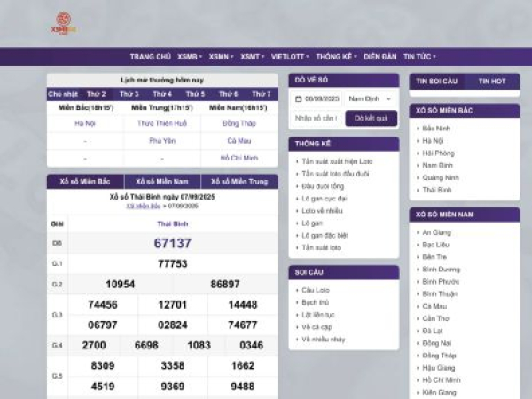Click the ticket number input field
The height and width of the screenshot is (399, 532).
pos(317,119)
